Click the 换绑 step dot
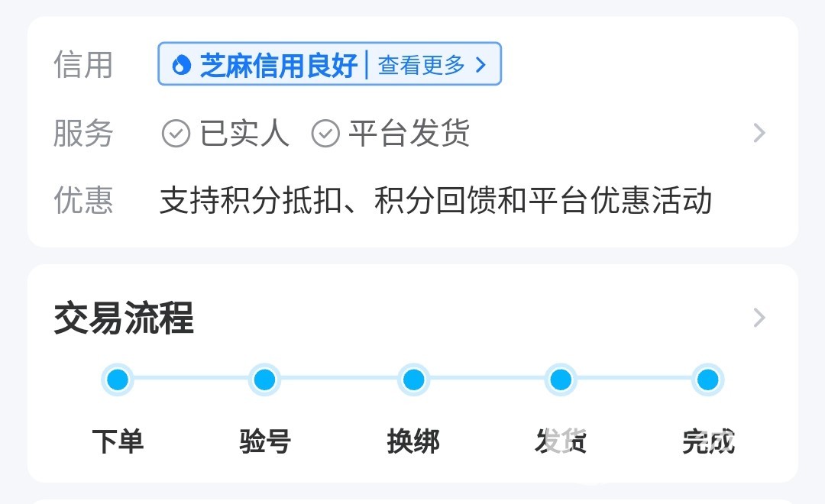825x504 pixels. coord(413,380)
